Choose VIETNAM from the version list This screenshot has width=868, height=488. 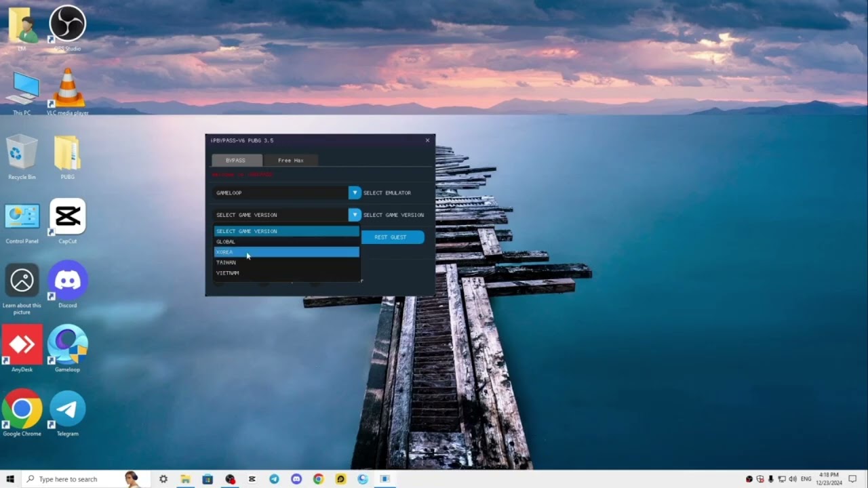tap(287, 273)
